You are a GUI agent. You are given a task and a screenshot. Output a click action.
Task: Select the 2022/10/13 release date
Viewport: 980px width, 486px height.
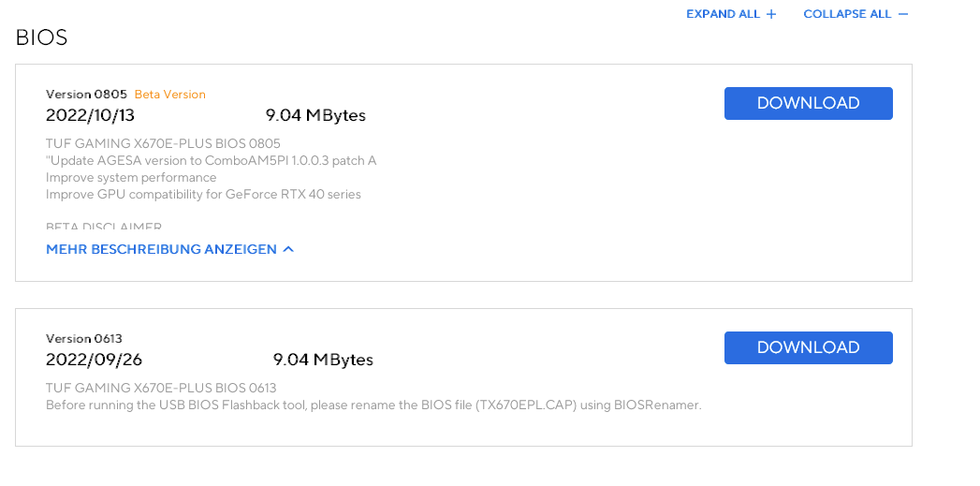[x=90, y=115]
